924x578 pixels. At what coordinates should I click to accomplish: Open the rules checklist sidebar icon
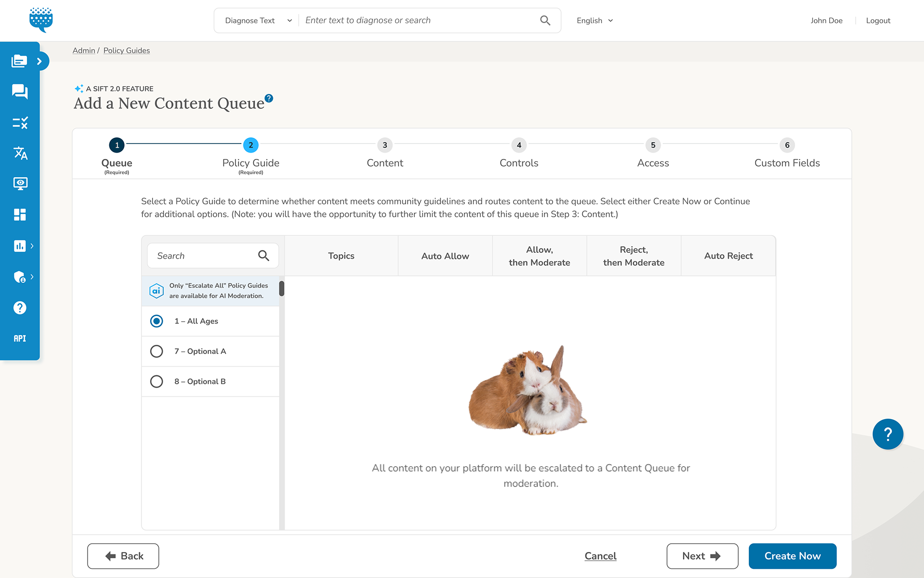(x=20, y=123)
